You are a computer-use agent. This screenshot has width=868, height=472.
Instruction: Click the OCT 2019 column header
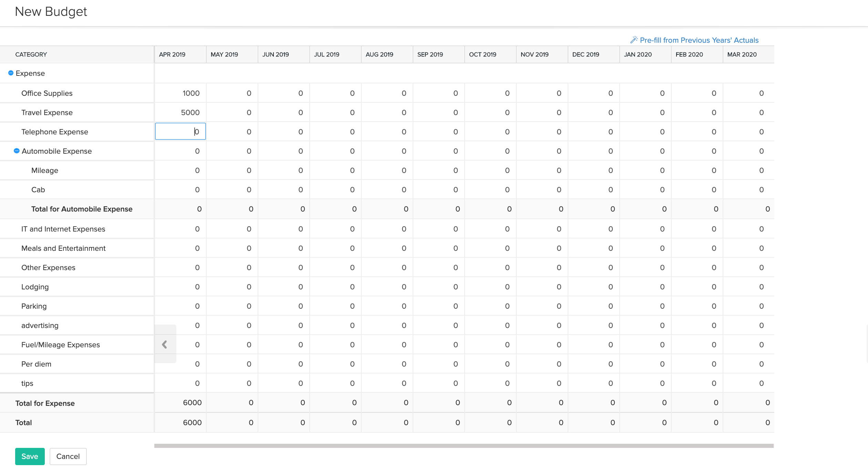483,54
